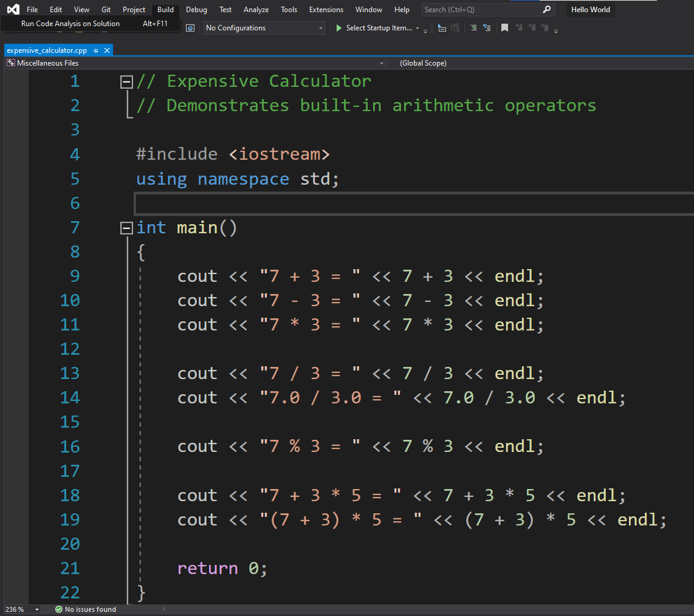Open the Edit menu
Image resolution: width=694 pixels, height=616 pixels.
[56, 9]
